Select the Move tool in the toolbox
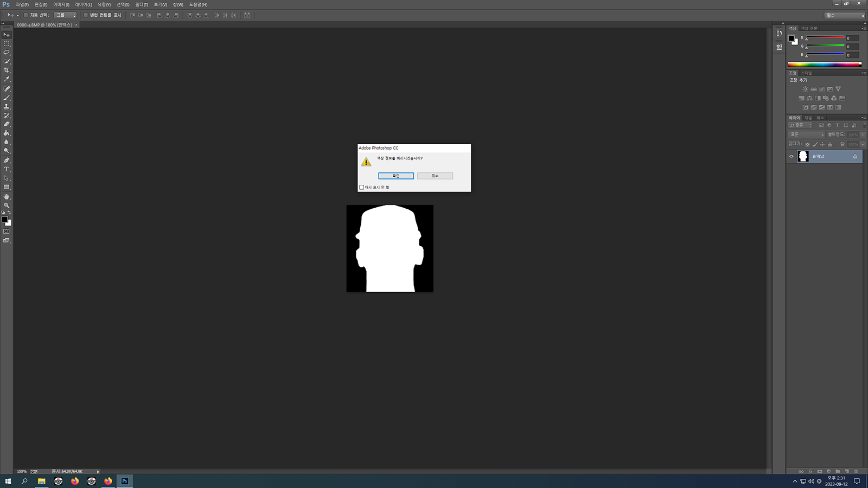 coord(7,35)
